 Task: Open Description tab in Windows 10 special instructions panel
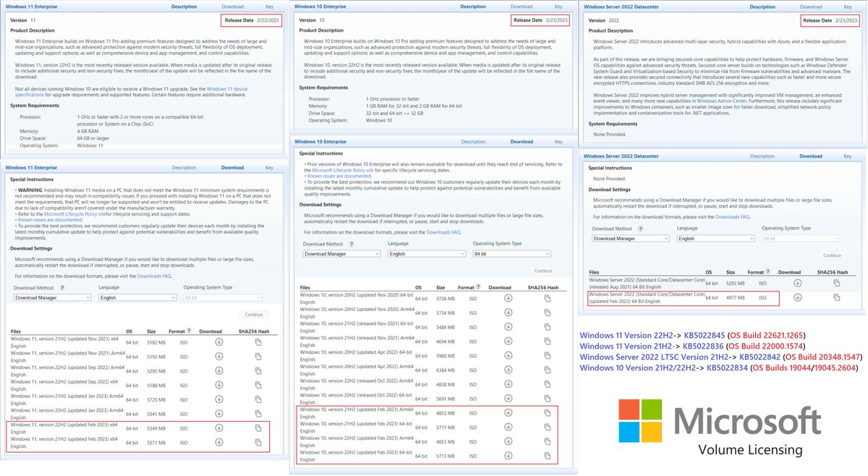pos(473,142)
